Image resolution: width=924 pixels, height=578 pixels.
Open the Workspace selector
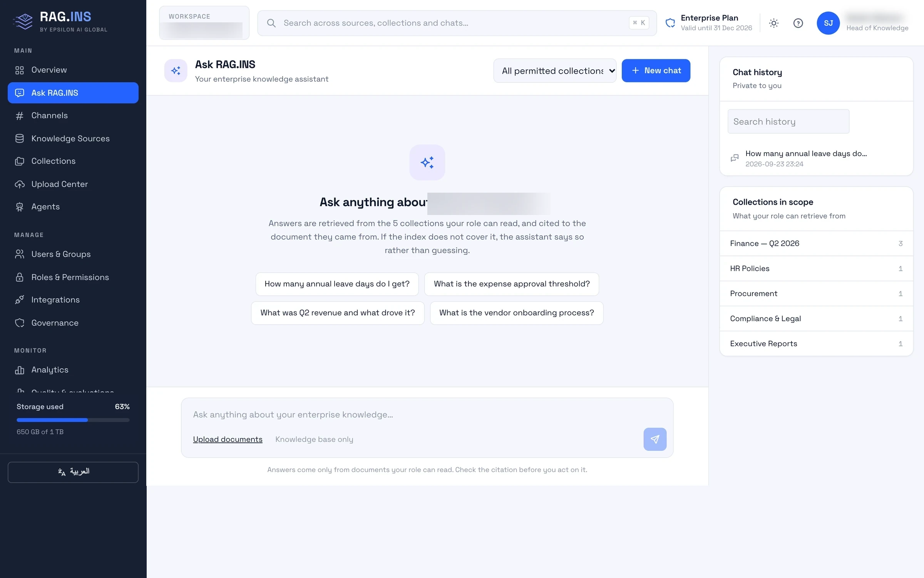(204, 23)
